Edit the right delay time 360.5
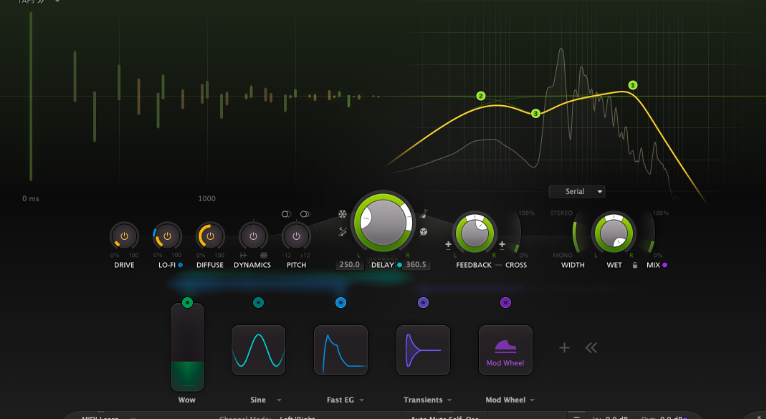 [416, 265]
